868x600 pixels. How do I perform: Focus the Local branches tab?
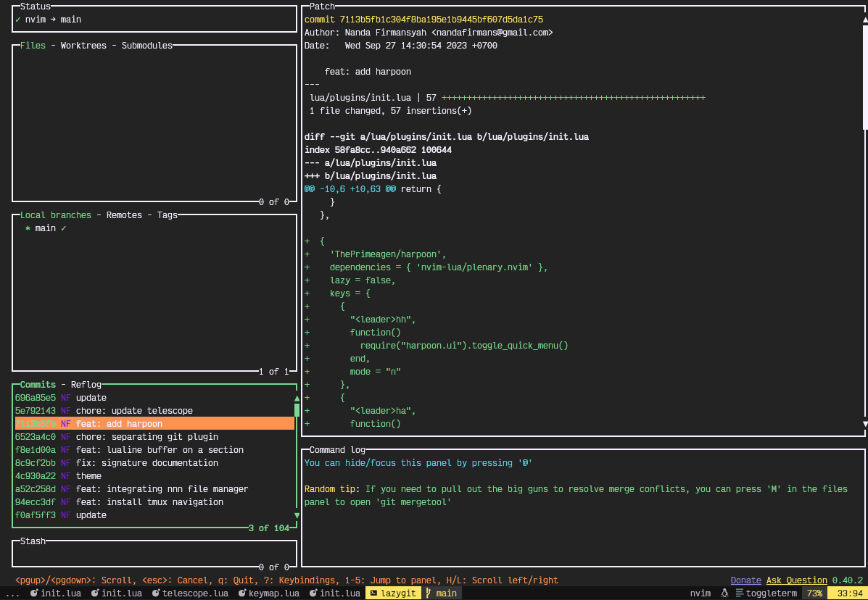click(x=56, y=215)
